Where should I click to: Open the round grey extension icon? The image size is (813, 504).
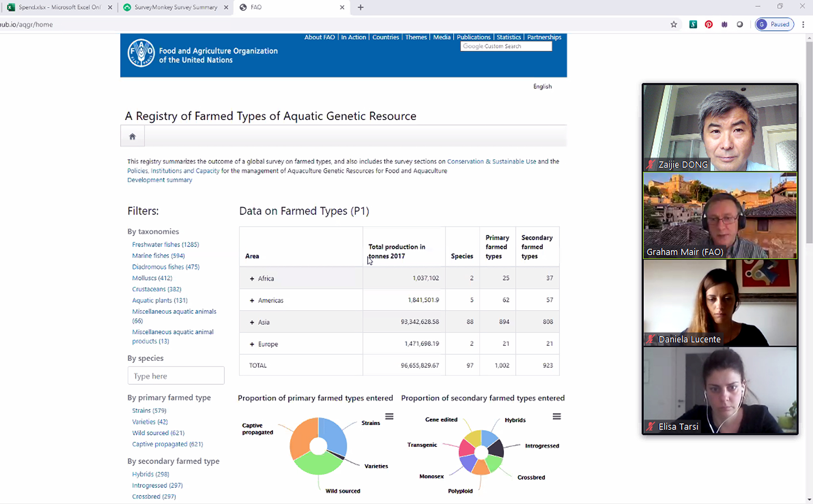[740, 24]
